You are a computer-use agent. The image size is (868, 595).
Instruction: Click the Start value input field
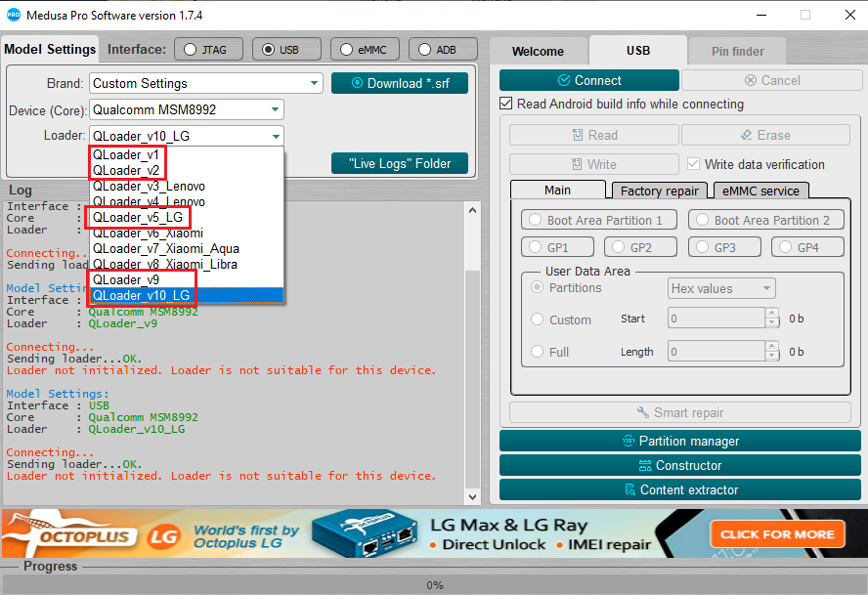click(x=716, y=319)
